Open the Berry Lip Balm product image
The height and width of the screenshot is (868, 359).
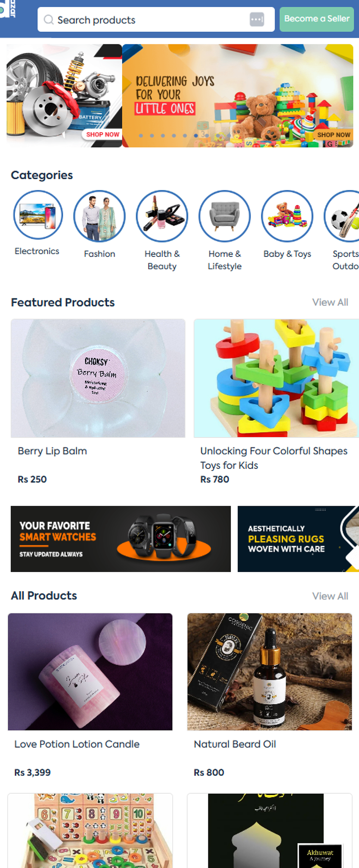(x=98, y=378)
